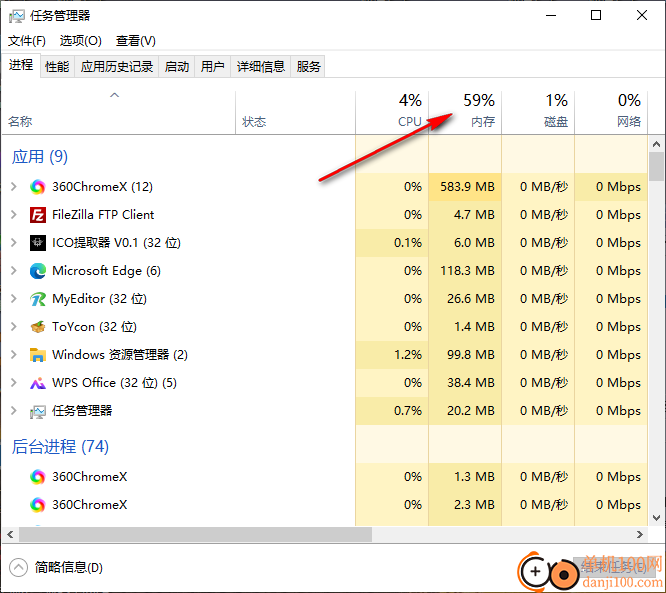Click the 99.8 MB memory cell

[x=465, y=355]
